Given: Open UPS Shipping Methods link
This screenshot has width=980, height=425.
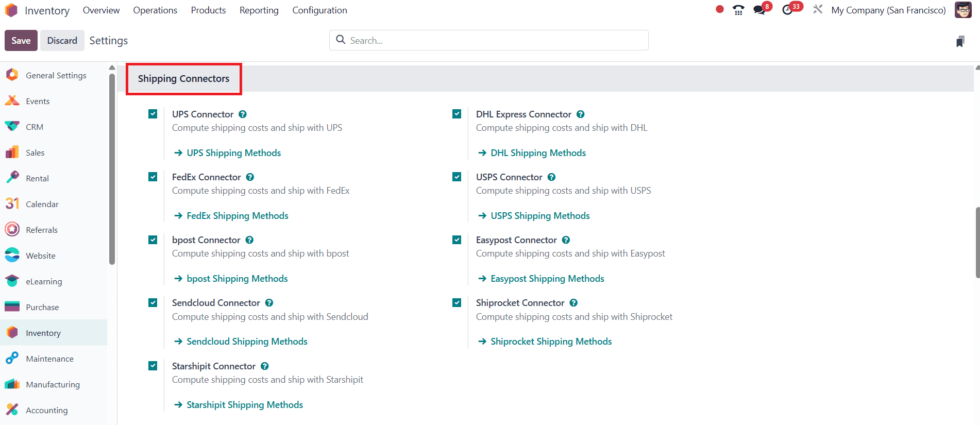Looking at the screenshot, I should click(228, 153).
